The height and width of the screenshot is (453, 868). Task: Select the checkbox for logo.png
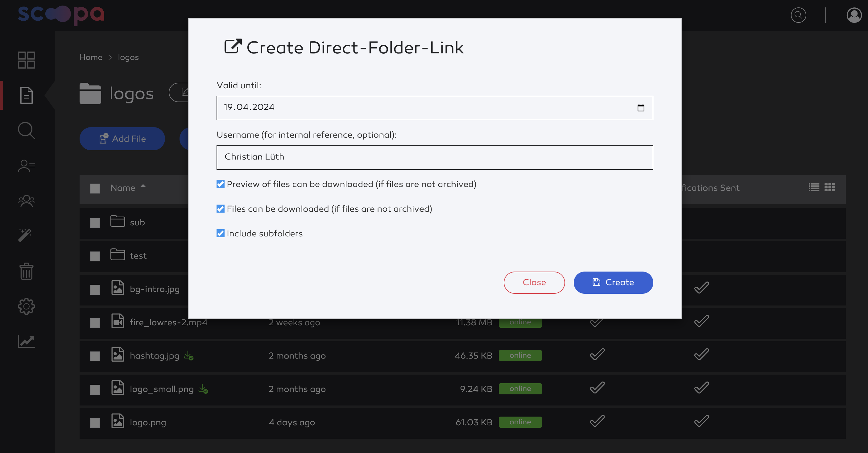95,423
